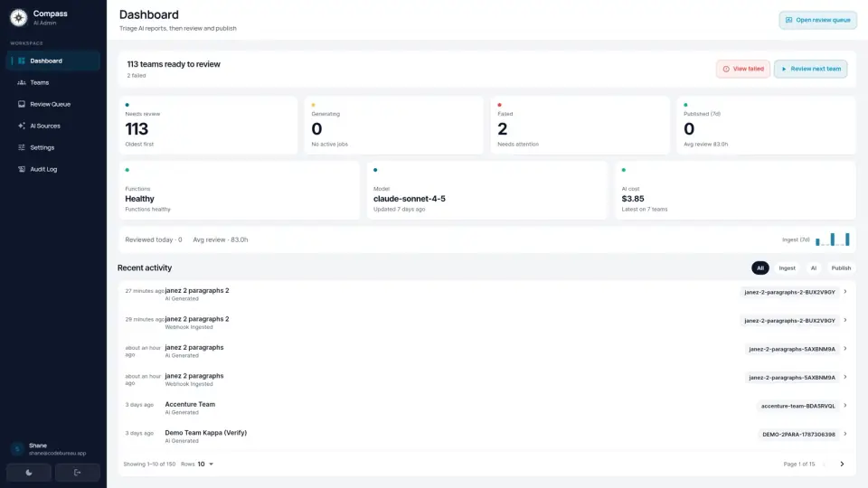Open the Failed 2 card
This screenshot has height=488, width=868.
[580, 125]
